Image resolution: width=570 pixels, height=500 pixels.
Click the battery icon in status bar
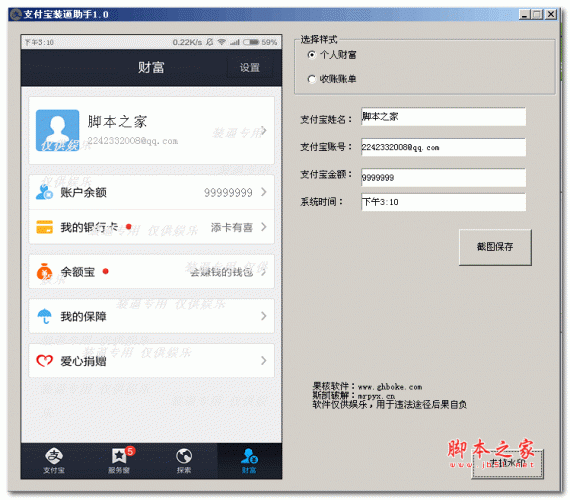(251, 42)
